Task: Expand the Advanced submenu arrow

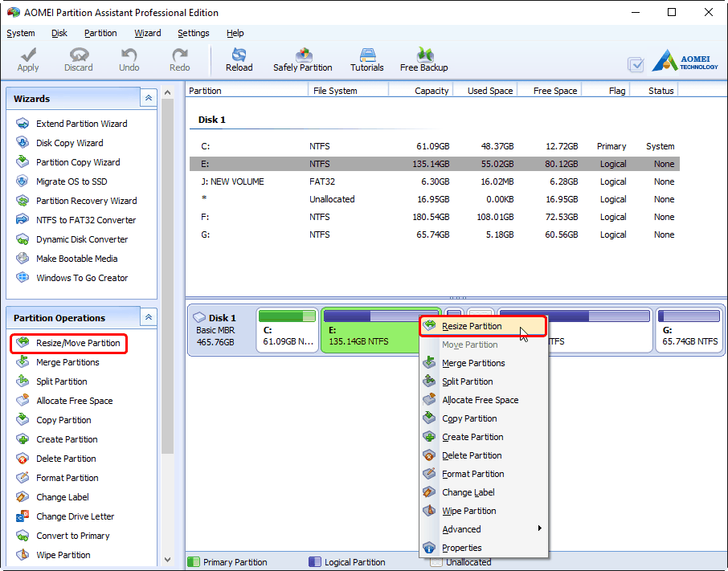Action: pyautogui.click(x=539, y=528)
